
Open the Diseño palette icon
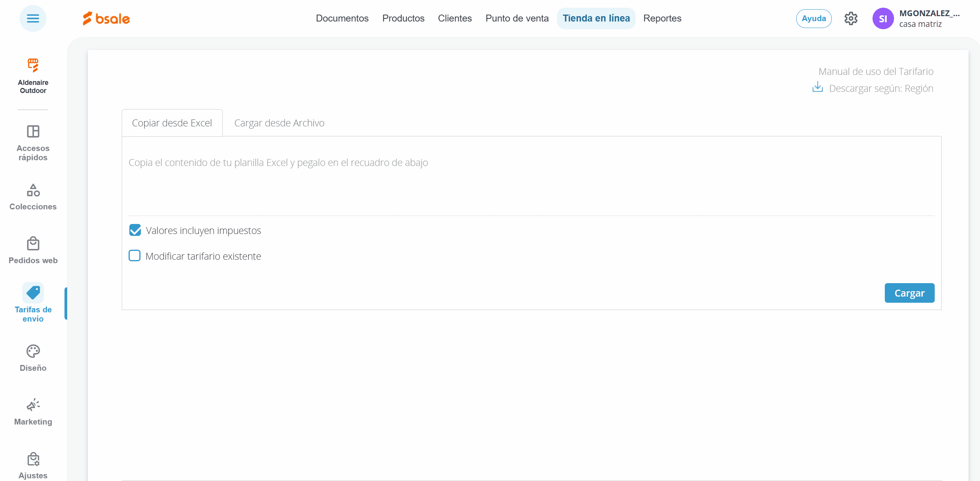click(x=33, y=351)
